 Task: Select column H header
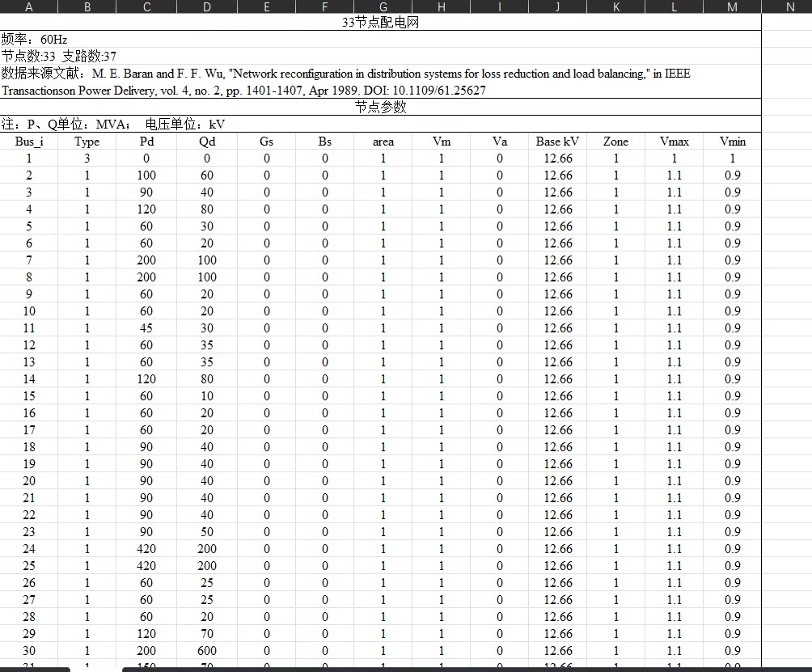click(x=442, y=6)
